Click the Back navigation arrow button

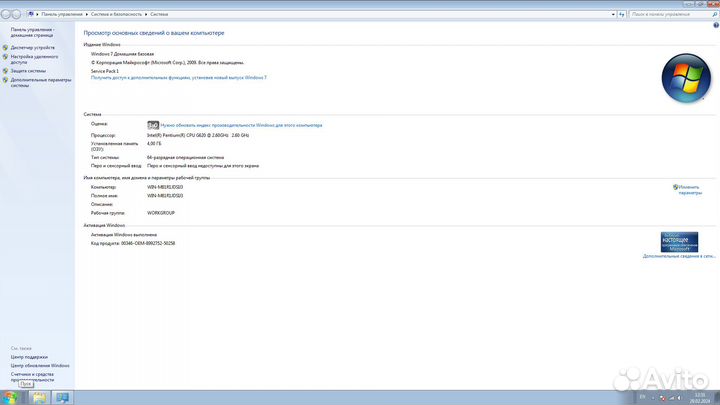pyautogui.click(x=6, y=14)
